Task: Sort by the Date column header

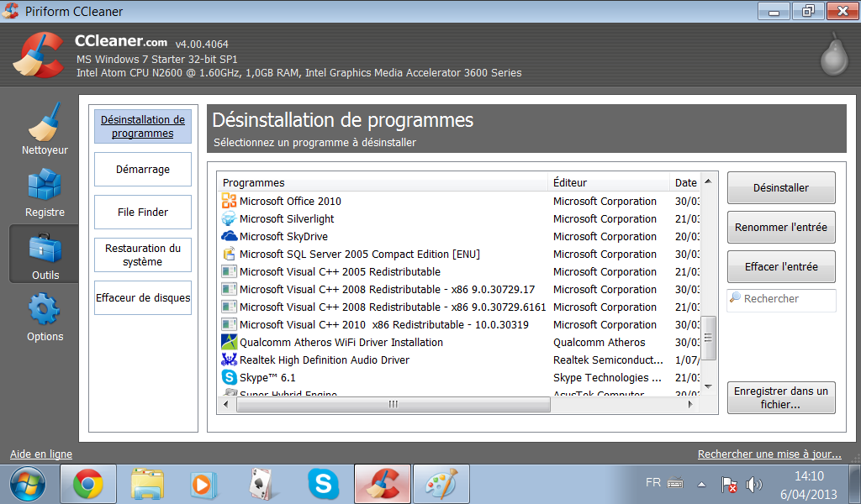Action: pos(684,182)
